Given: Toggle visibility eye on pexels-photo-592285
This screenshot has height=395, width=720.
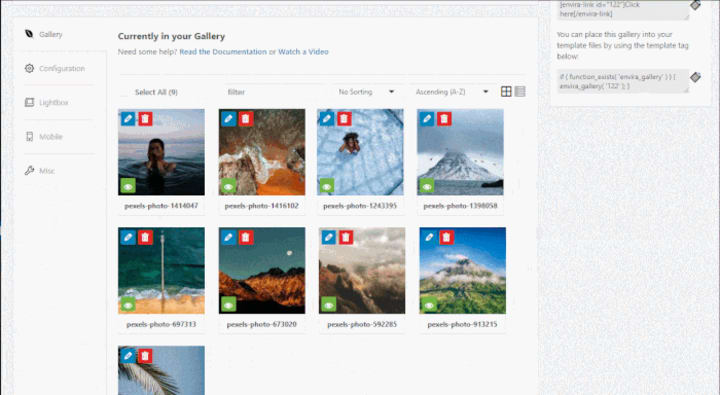Looking at the screenshot, I should (328, 305).
